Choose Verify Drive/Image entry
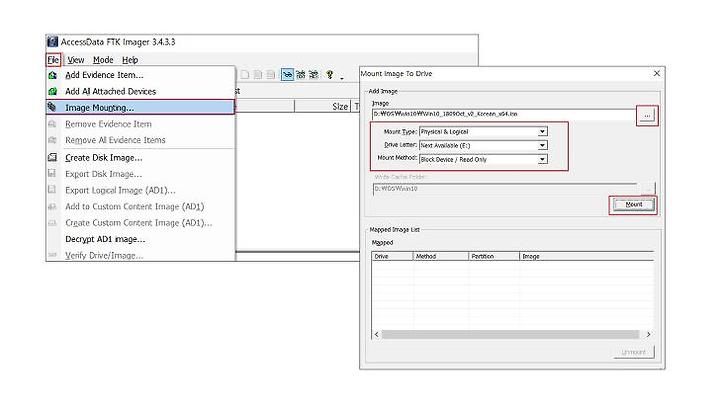 pyautogui.click(x=141, y=255)
